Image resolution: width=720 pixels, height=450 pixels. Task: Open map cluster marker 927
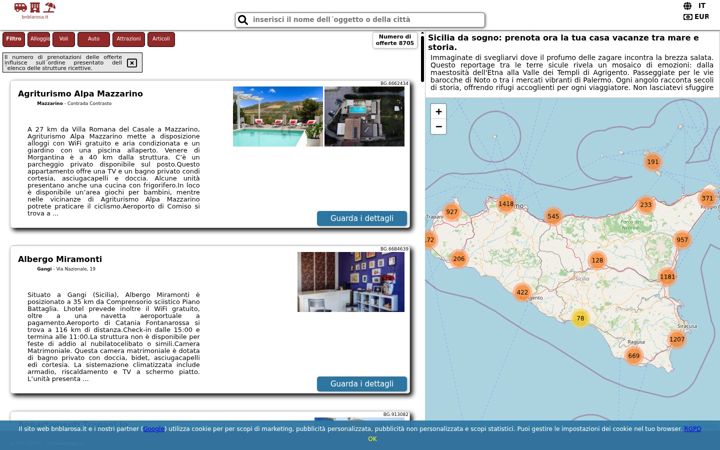click(x=452, y=212)
